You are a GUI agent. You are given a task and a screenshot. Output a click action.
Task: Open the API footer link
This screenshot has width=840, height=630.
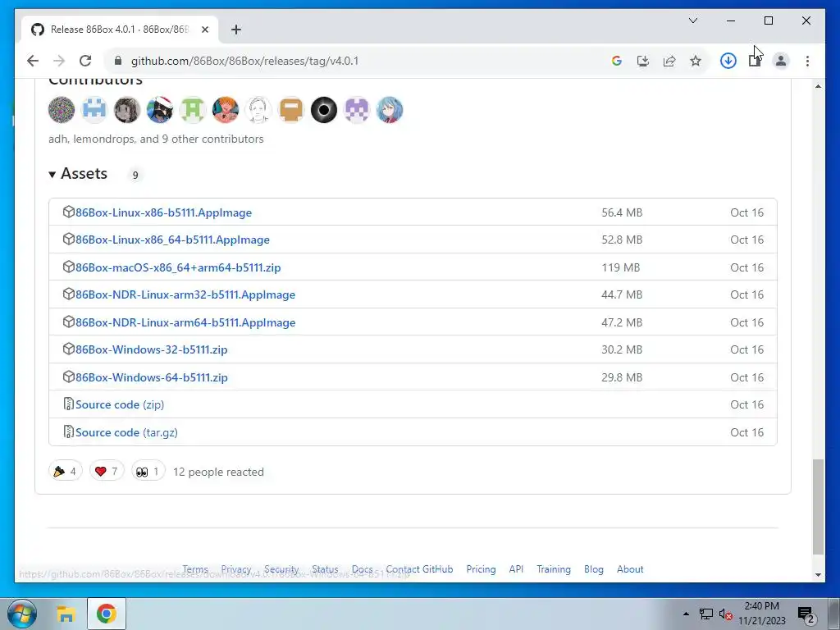[x=516, y=569]
